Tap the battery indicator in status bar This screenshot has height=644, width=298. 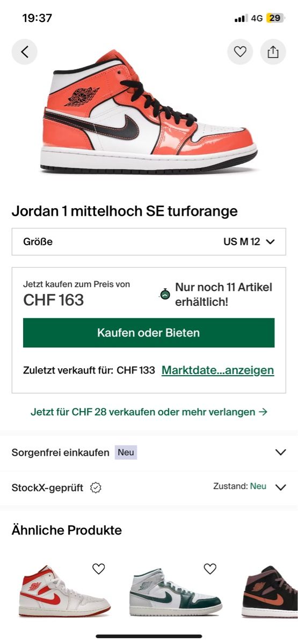(x=274, y=18)
